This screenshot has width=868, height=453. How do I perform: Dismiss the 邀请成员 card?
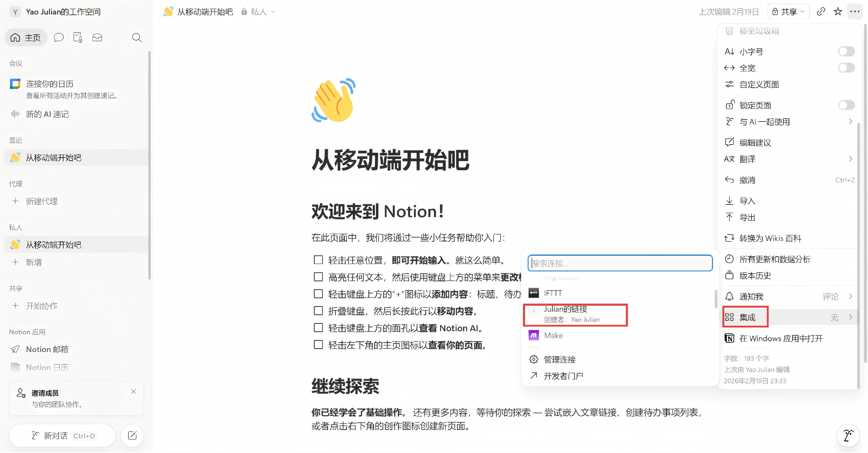tap(134, 391)
